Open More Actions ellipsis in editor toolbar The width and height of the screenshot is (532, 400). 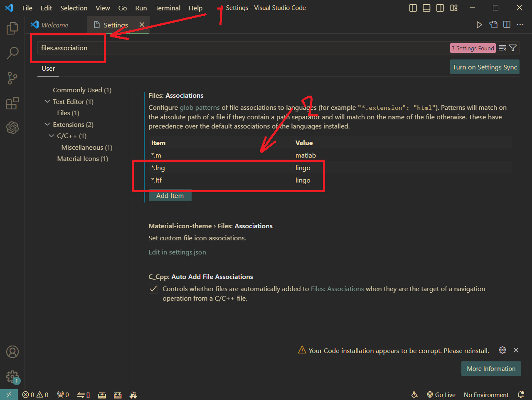click(x=520, y=25)
